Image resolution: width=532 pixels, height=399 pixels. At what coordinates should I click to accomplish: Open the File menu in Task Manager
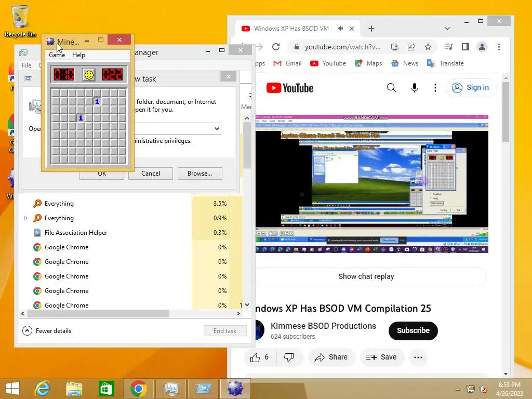tap(26, 65)
